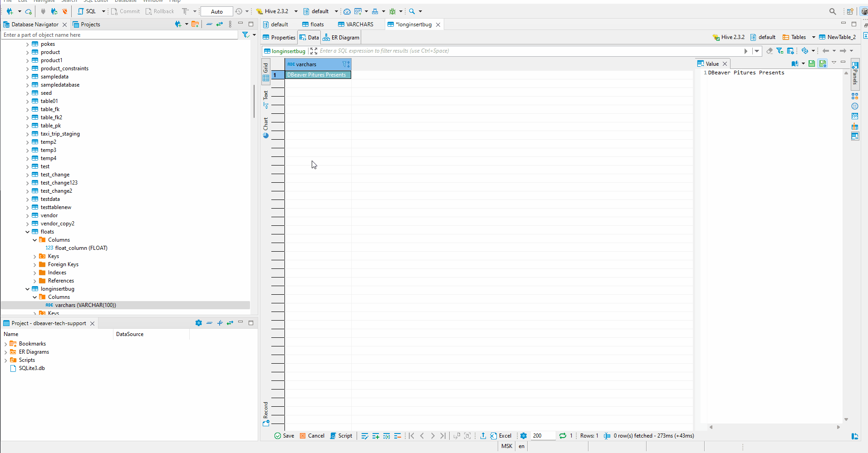Viewport: 868px width, 453px height.
Task: Open the Properties tab
Action: (x=279, y=38)
